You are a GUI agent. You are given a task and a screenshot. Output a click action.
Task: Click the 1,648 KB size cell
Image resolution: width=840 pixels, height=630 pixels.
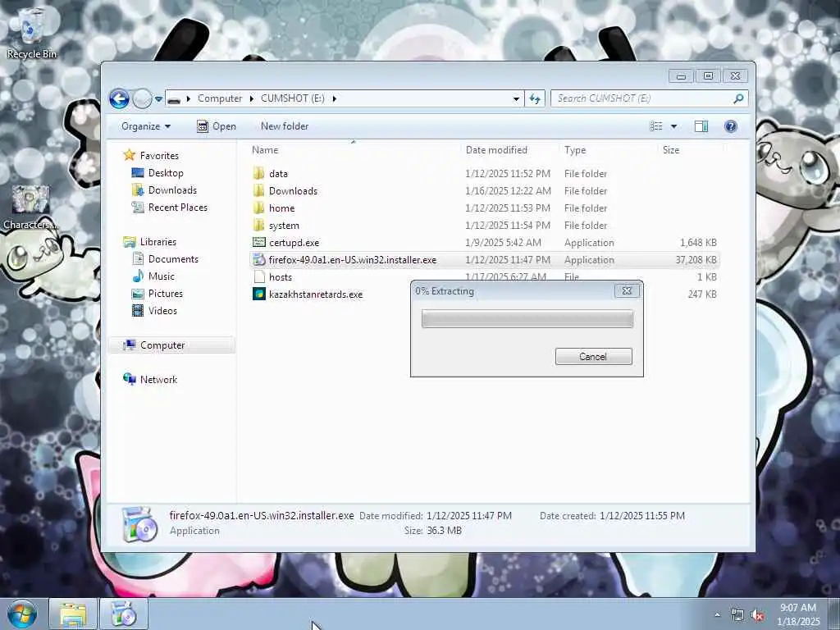698,243
